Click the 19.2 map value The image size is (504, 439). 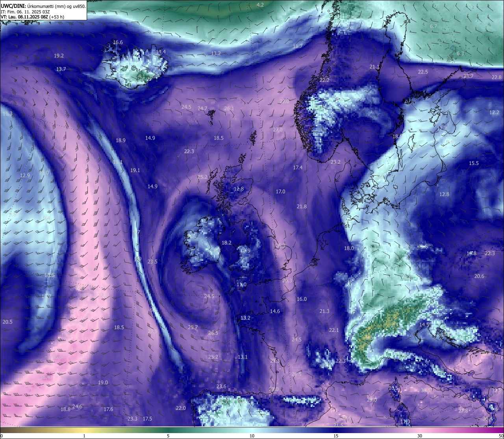click(x=59, y=56)
